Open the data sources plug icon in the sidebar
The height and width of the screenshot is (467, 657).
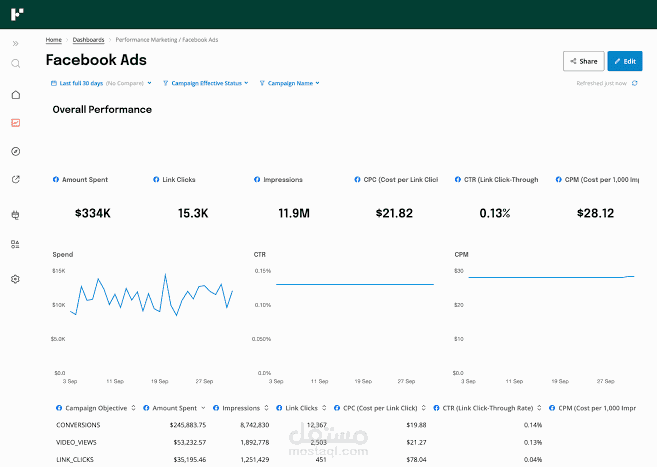[16, 215]
